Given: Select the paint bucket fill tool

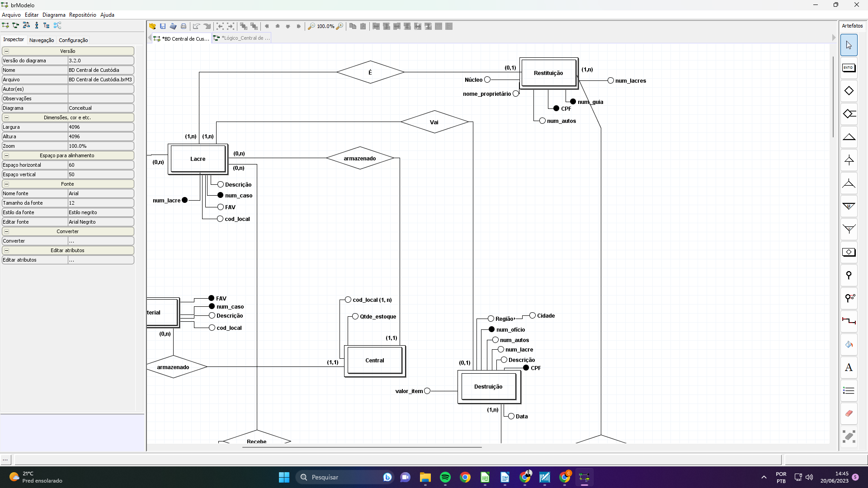Looking at the screenshot, I should click(x=849, y=344).
